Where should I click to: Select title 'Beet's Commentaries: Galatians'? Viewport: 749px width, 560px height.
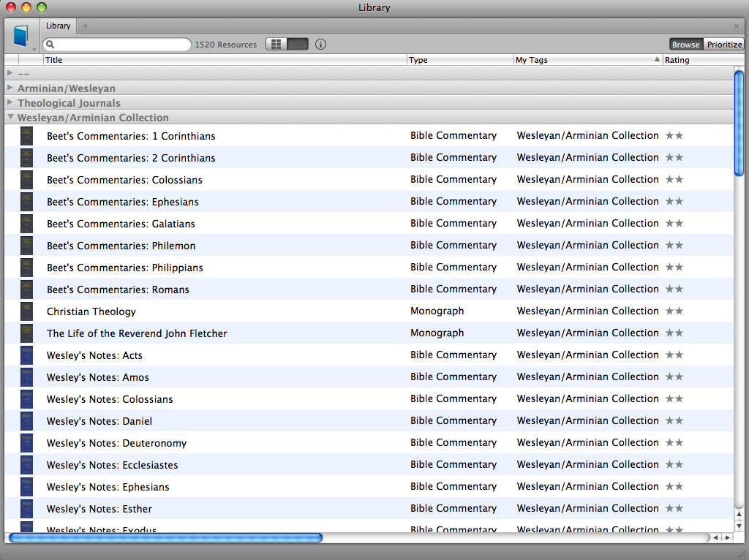[121, 224]
